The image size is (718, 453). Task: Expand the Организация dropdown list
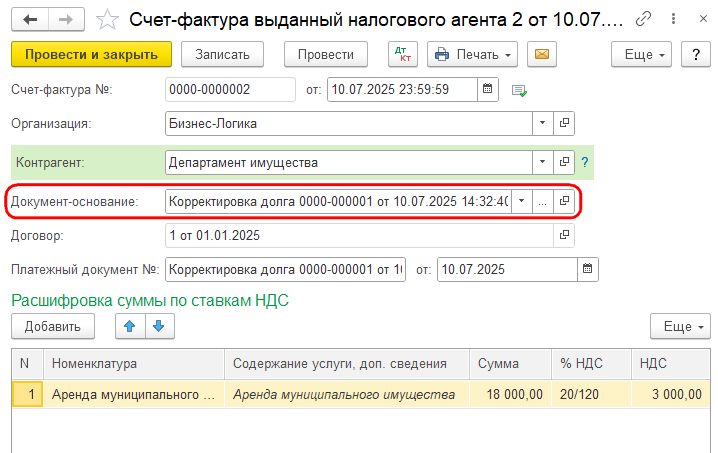tap(543, 123)
